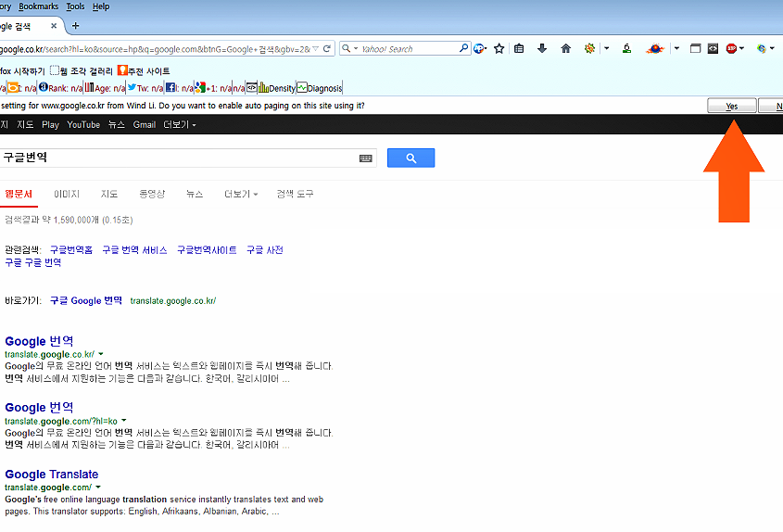Expand the 더보기 search filter dropdown
Viewport: 783px width, 532px height.
(x=241, y=194)
